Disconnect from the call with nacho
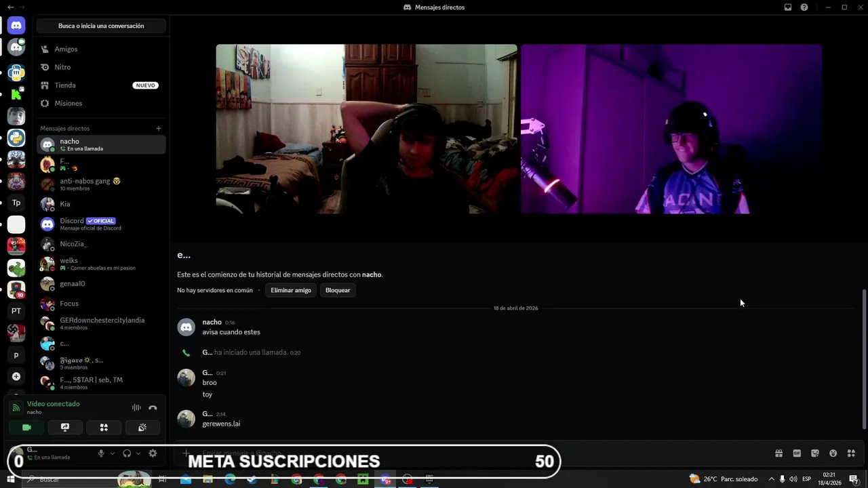Screen dimensions: 868x488 click(x=153, y=407)
